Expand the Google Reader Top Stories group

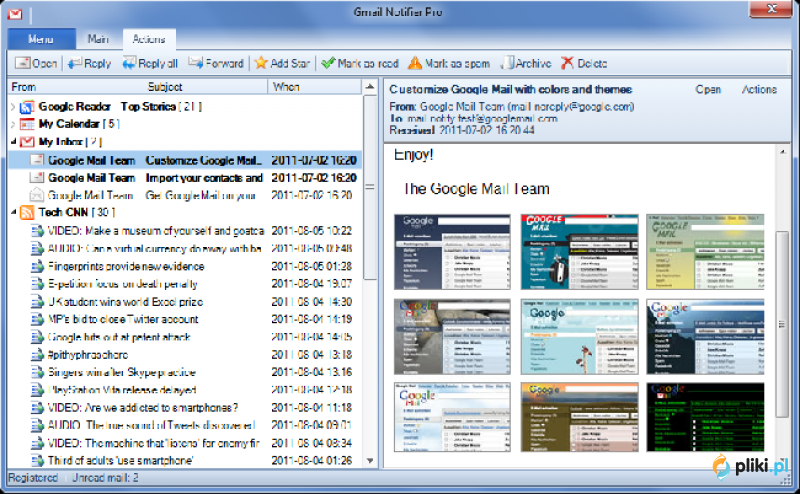(13, 107)
